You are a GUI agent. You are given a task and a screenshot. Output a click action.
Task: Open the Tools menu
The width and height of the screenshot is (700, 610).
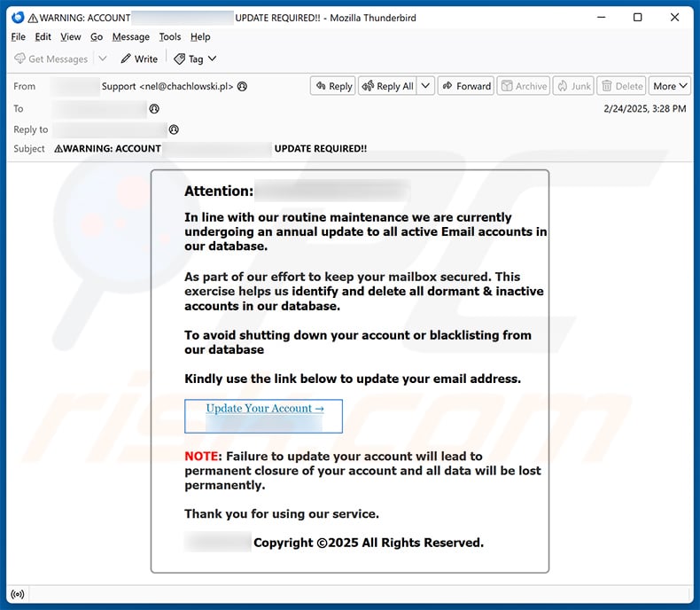(170, 36)
